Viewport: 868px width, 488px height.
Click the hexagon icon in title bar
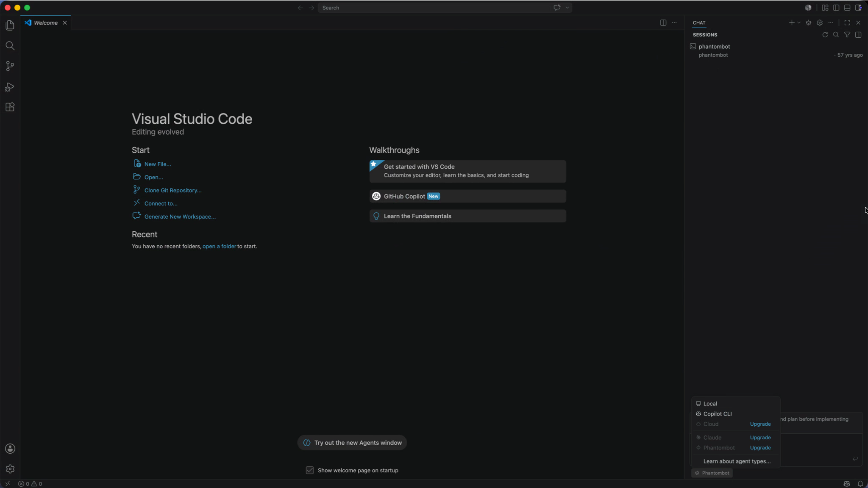pyautogui.click(x=808, y=8)
